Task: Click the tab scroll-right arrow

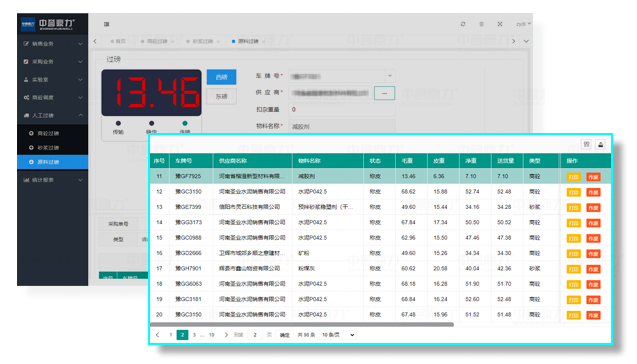Action: 514,41
